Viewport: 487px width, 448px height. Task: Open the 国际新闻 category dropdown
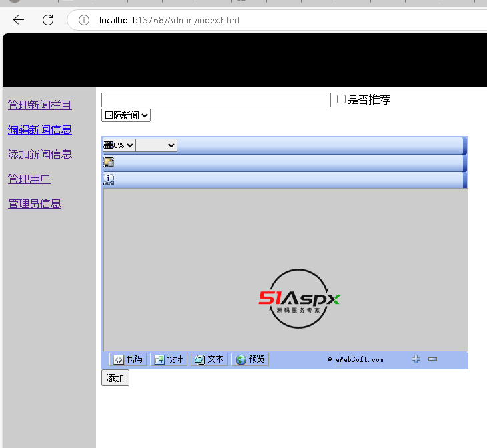tap(126, 115)
